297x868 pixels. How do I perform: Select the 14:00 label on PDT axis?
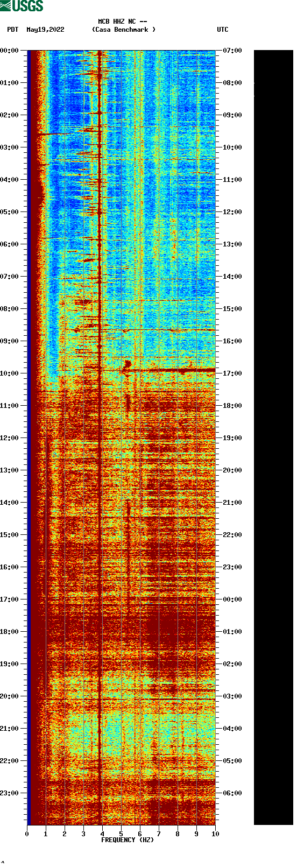(x=9, y=503)
